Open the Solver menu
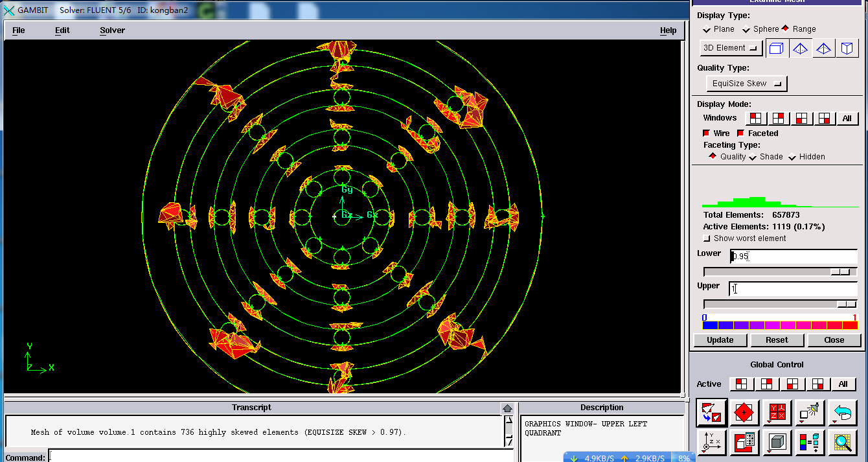Viewport: 868px width, 462px height. 112,30
